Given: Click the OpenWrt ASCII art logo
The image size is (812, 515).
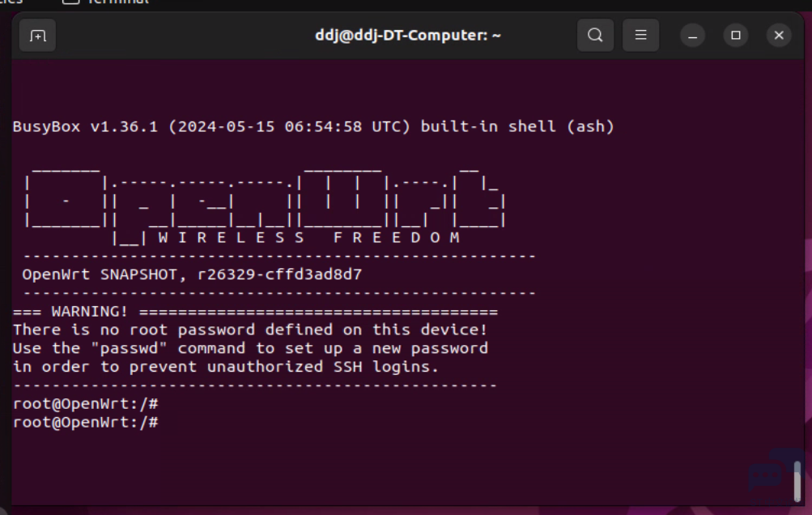Looking at the screenshot, I should point(266,203).
